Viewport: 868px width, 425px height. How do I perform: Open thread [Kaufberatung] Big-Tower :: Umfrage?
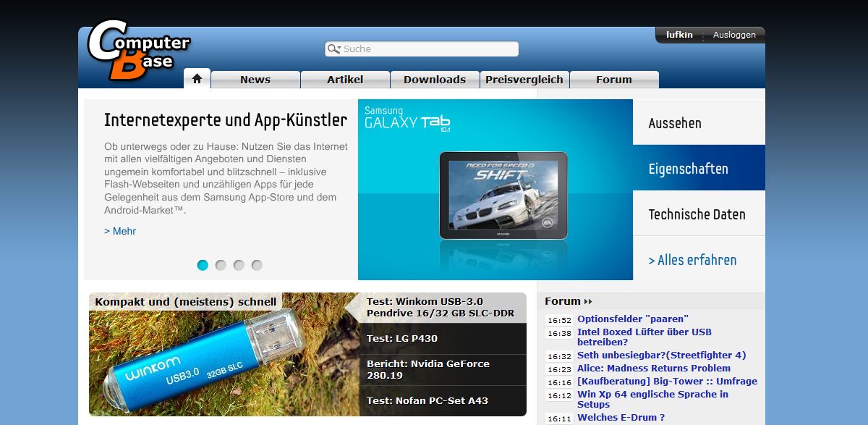(x=667, y=381)
